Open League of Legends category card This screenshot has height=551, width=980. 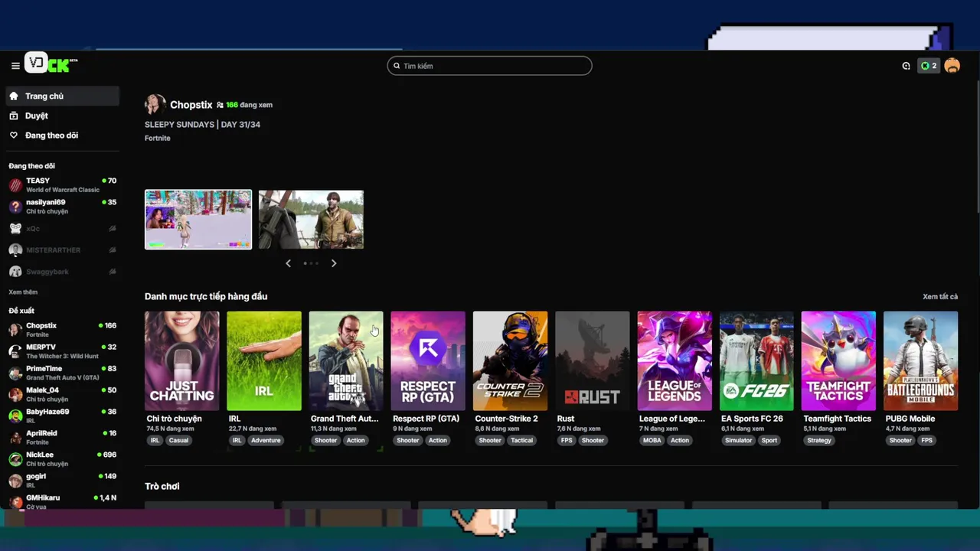675,360
